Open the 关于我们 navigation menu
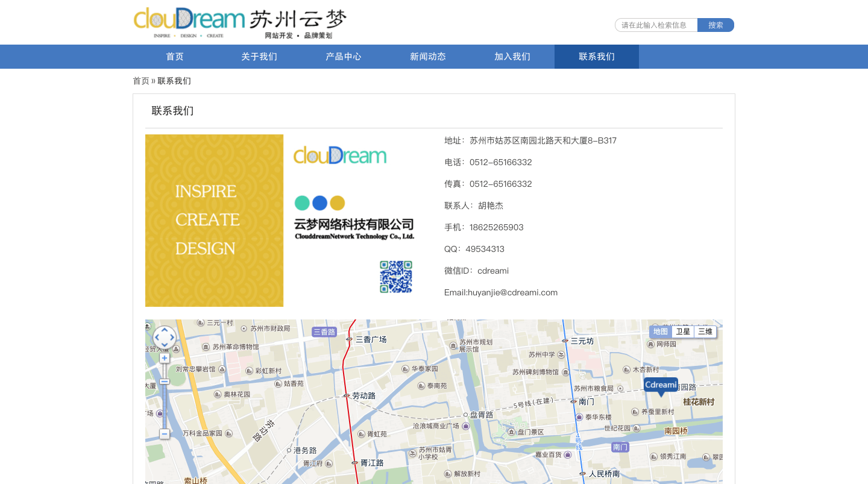 coord(259,57)
